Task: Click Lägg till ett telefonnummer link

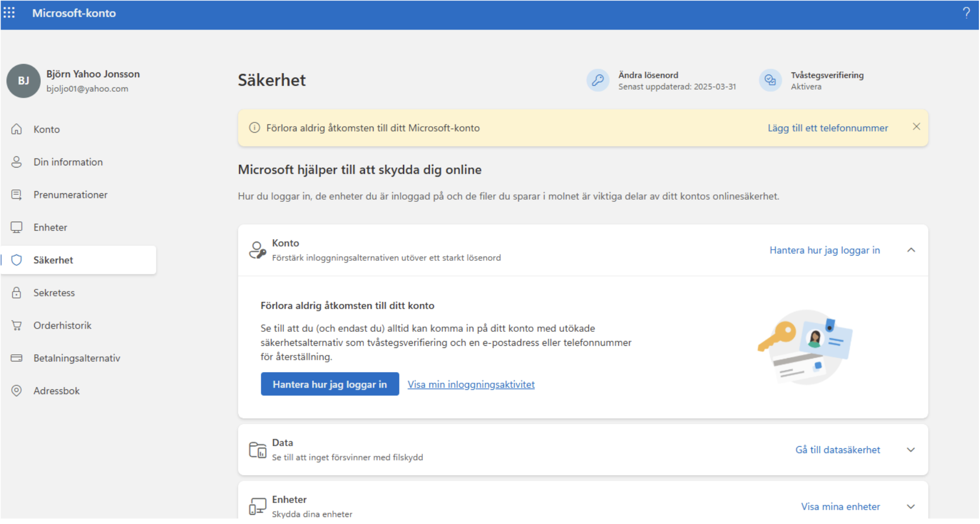Action: click(828, 128)
